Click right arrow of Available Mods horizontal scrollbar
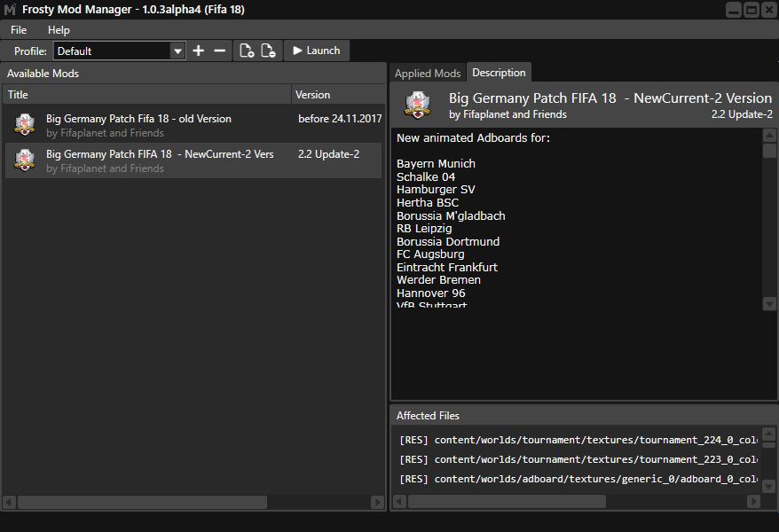The height and width of the screenshot is (532, 779). point(377,502)
